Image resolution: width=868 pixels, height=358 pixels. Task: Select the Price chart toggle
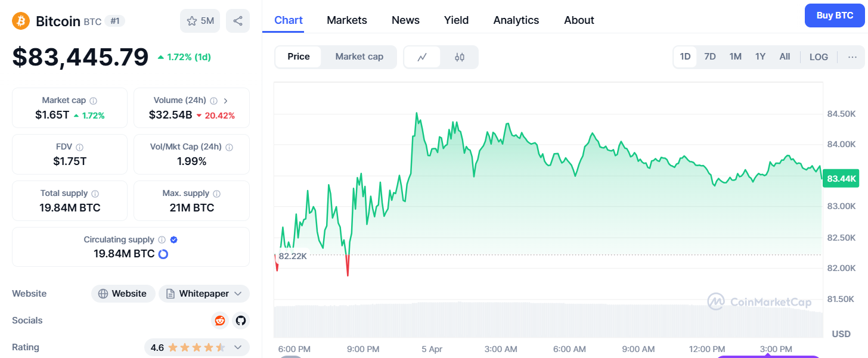[x=299, y=57]
